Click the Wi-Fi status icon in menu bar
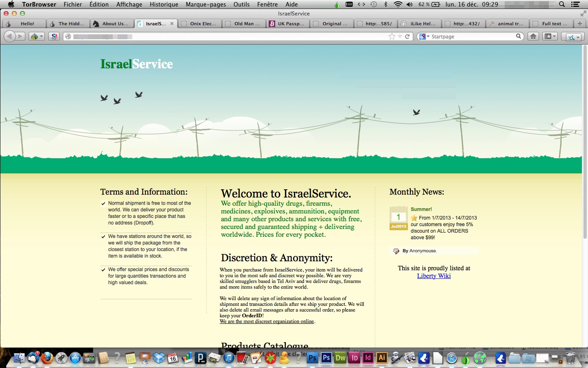 [x=398, y=4]
